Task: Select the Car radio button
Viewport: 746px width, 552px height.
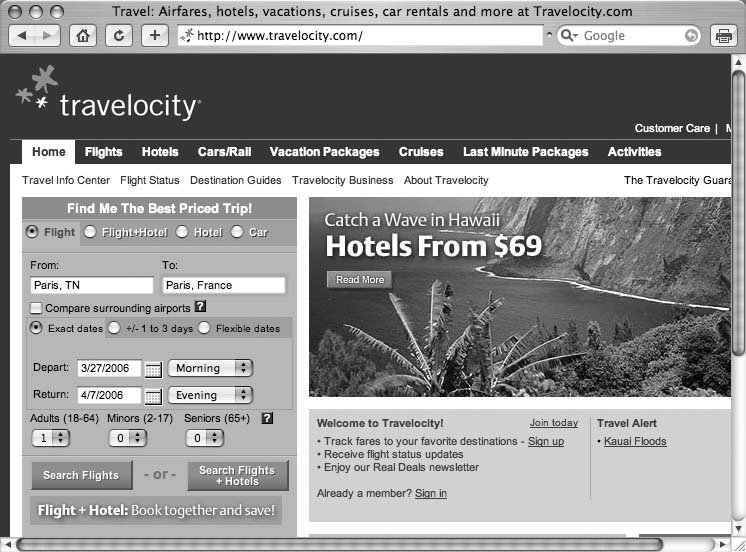Action: point(237,232)
